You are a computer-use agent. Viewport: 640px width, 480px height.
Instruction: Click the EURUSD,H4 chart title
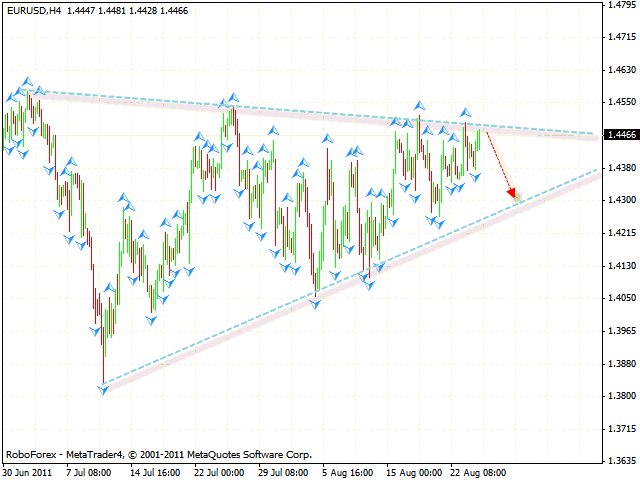34,11
